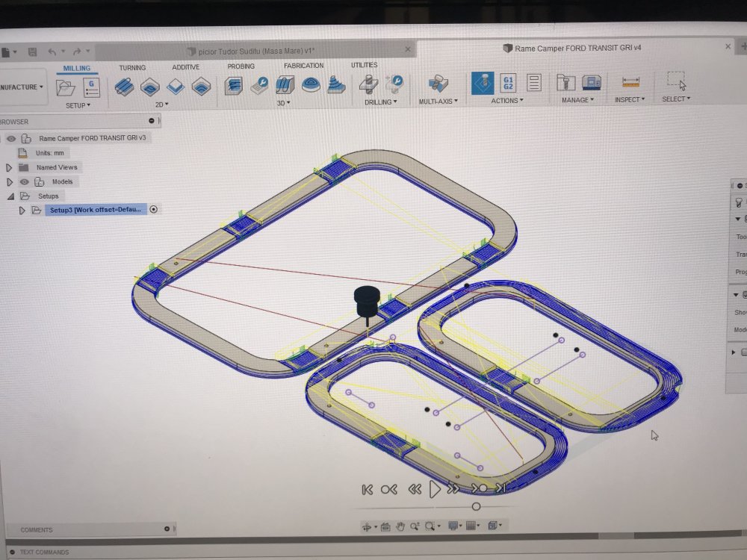Select the Pan hand tool in navigation bar
747x560 pixels.
[x=400, y=526]
